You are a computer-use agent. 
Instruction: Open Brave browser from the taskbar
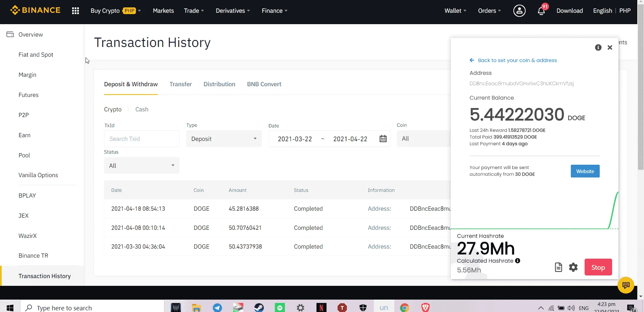425,307
